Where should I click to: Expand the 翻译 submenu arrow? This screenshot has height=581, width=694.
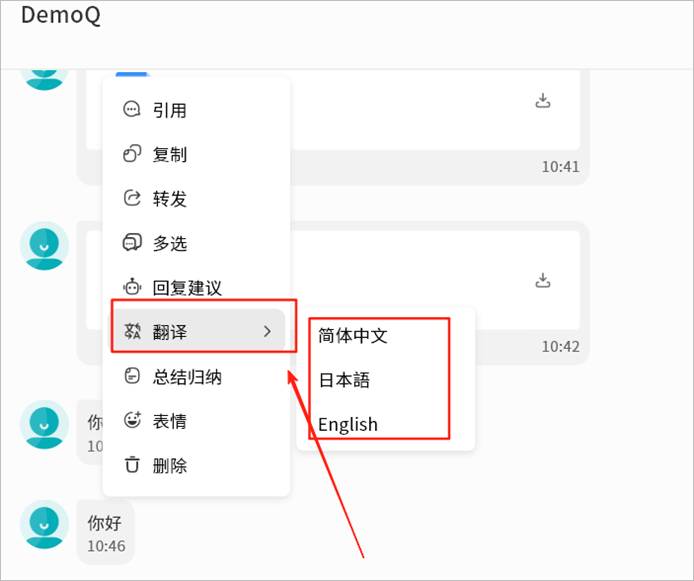pos(267,332)
